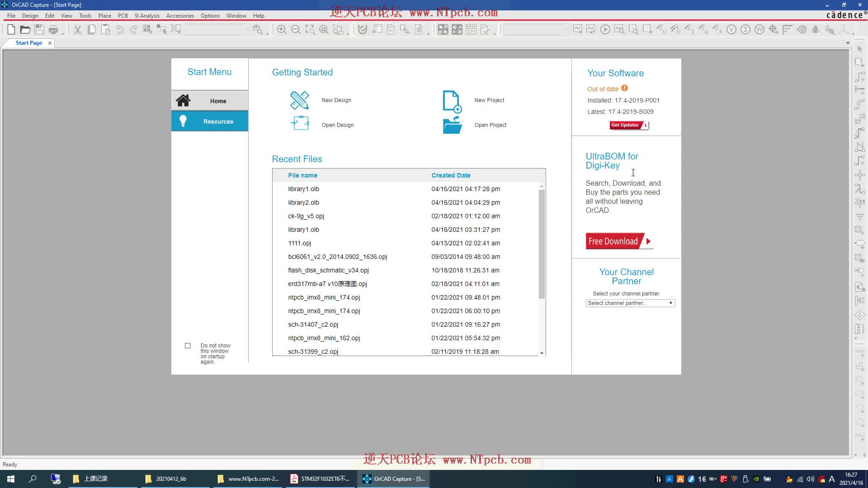Click the Save disk toolbar icon

coord(39,30)
